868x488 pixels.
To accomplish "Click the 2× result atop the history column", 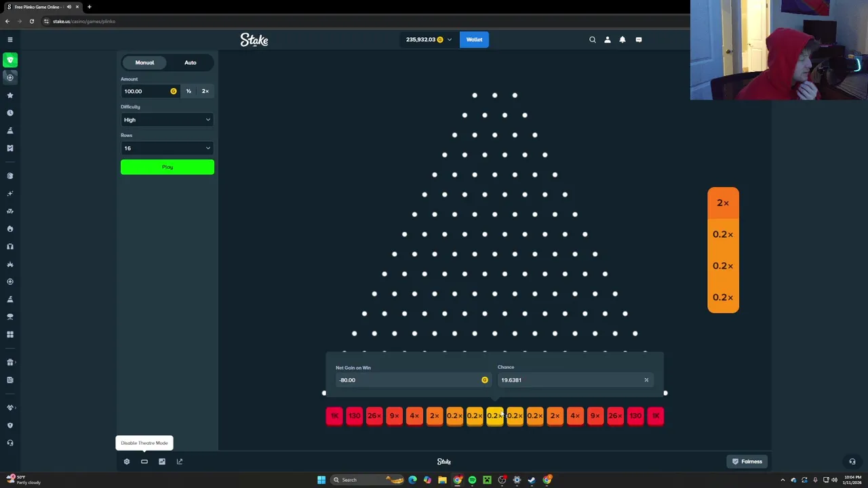I will 723,203.
